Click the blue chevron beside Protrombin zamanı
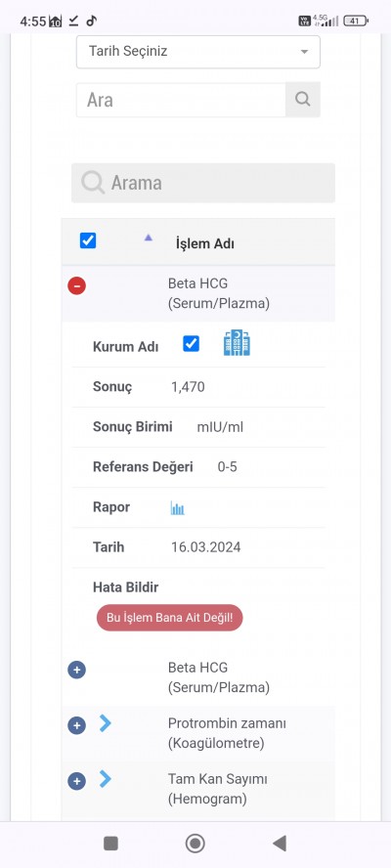391x868 pixels. (106, 723)
